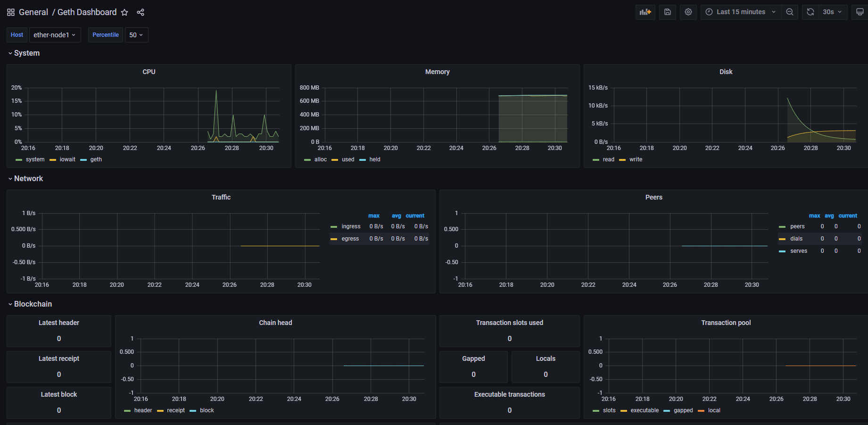Open Executable transactions panel title
Image resolution: width=868 pixels, height=425 pixels.
pyautogui.click(x=510, y=394)
